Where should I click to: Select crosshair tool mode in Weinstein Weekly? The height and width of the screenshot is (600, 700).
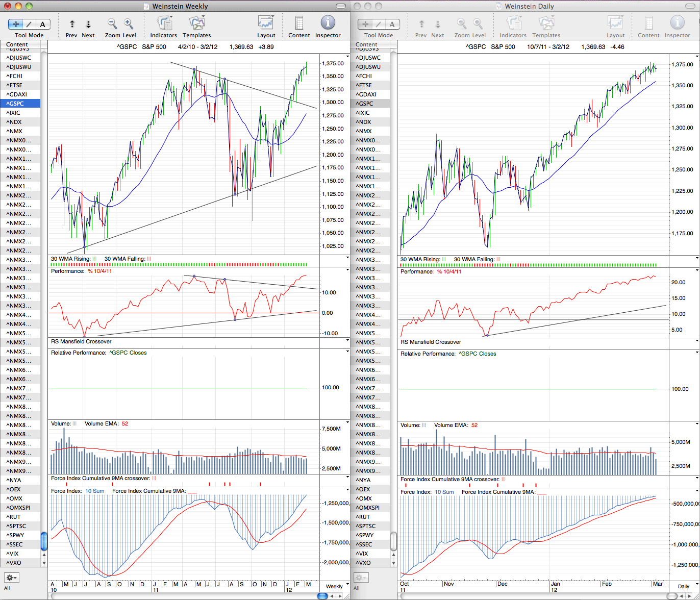coord(16,24)
